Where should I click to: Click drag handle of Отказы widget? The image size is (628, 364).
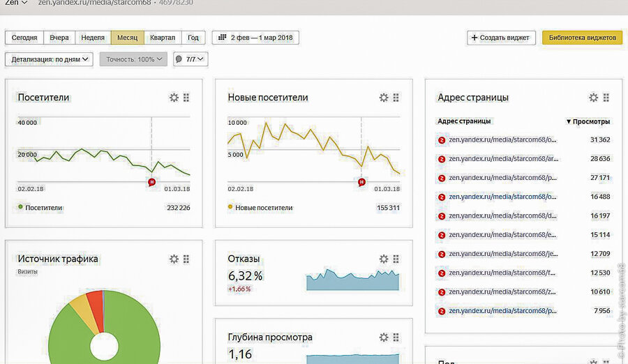396,259
